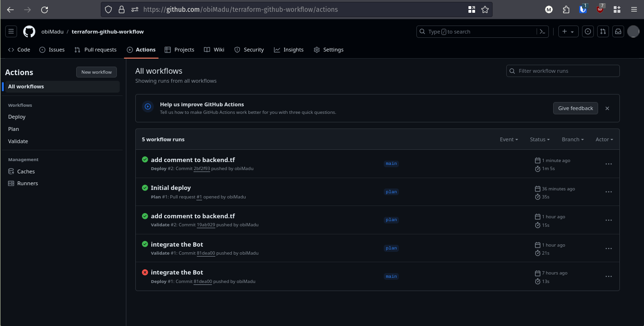Open the command palette icon
Viewport: 644px width, 326px height.
coord(542,32)
